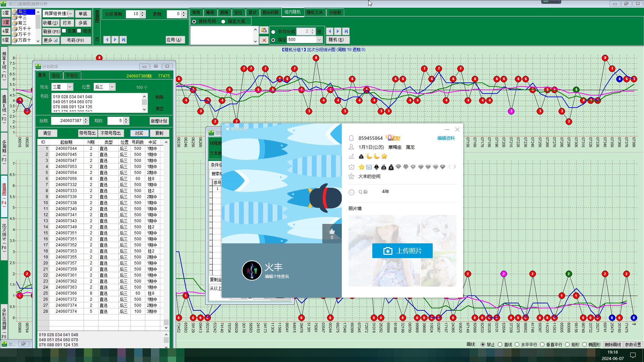Select 矩形 draw-line radio

click(567, 345)
